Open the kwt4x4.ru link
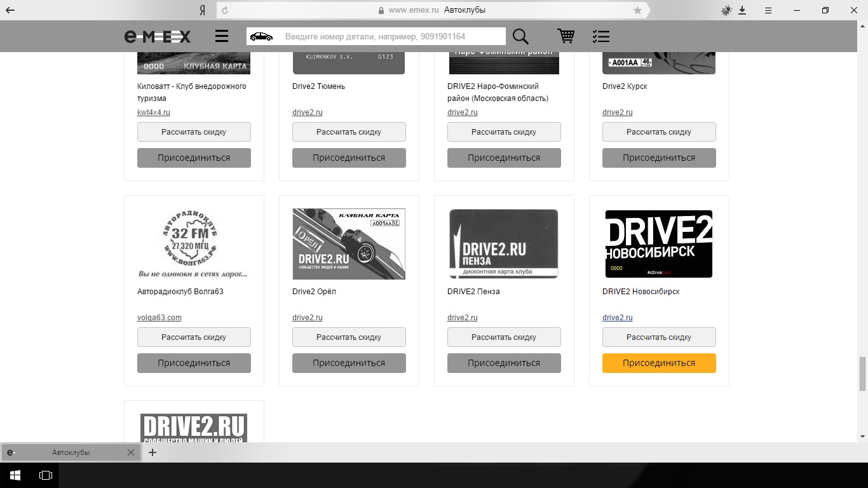868x488 pixels. click(x=154, y=112)
